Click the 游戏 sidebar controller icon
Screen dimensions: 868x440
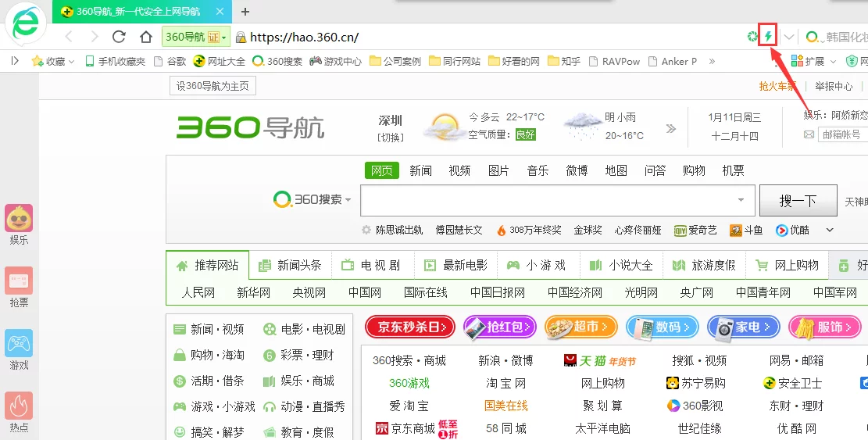[19, 343]
